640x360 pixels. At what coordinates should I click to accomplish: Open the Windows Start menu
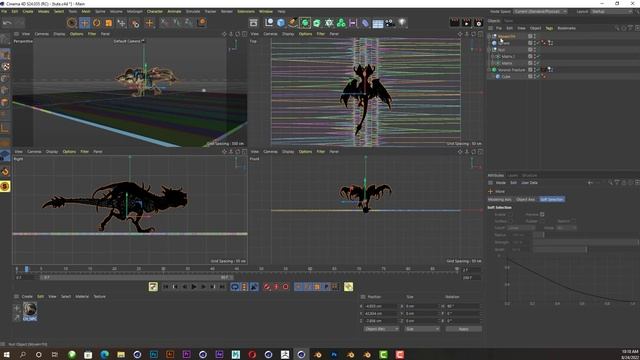[x=7, y=355]
